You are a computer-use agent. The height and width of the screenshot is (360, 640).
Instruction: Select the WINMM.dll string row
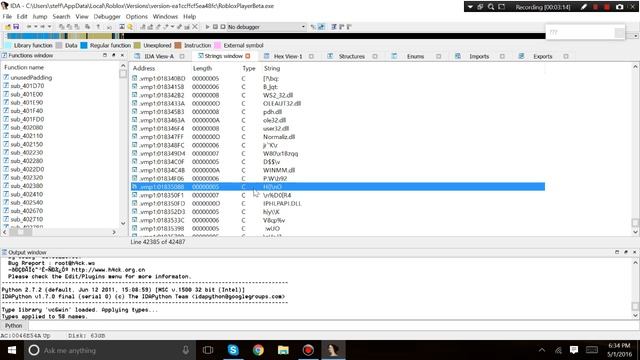(338, 170)
